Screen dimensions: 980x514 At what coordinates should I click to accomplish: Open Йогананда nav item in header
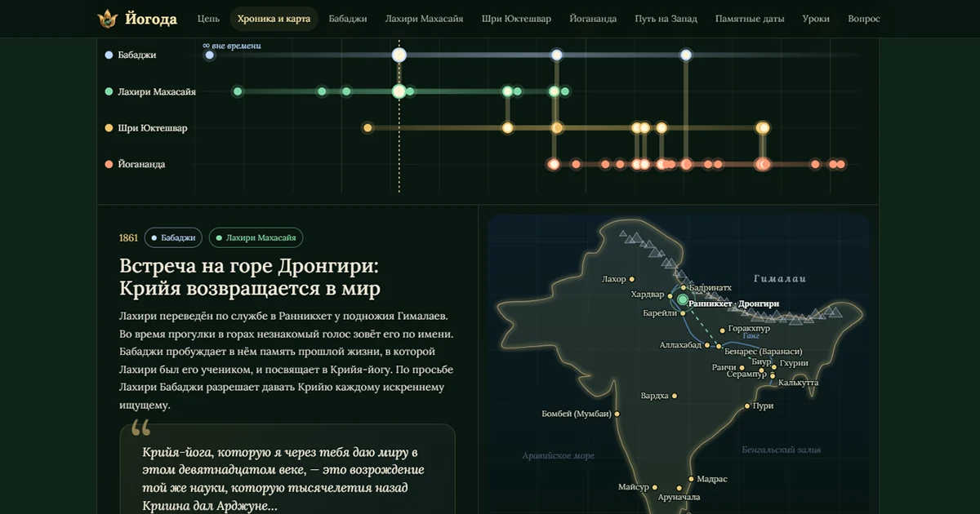[593, 19]
